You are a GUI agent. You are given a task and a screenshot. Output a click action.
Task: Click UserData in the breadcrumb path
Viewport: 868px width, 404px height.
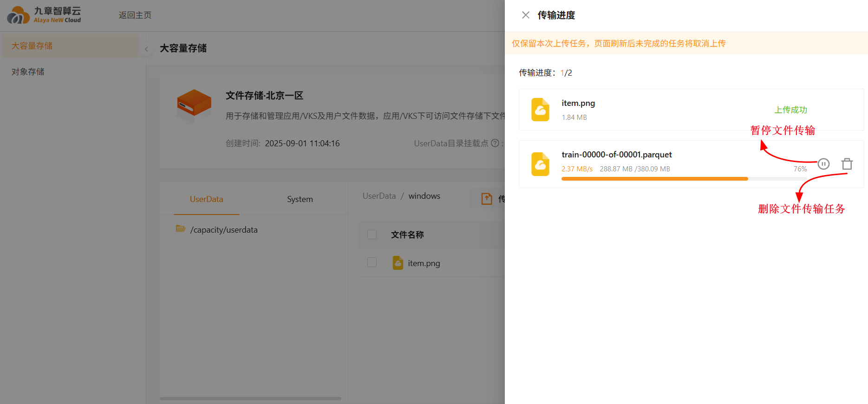pyautogui.click(x=379, y=196)
